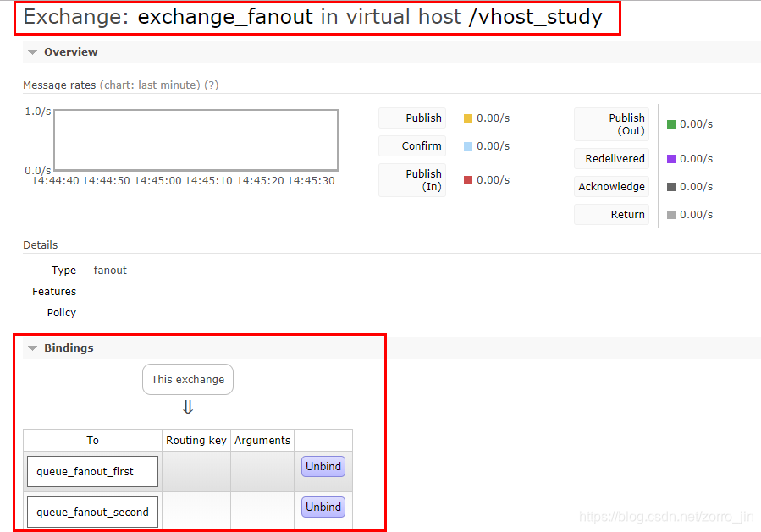The height and width of the screenshot is (532, 761).
Task: Open the Bindings section header
Action: 69,348
